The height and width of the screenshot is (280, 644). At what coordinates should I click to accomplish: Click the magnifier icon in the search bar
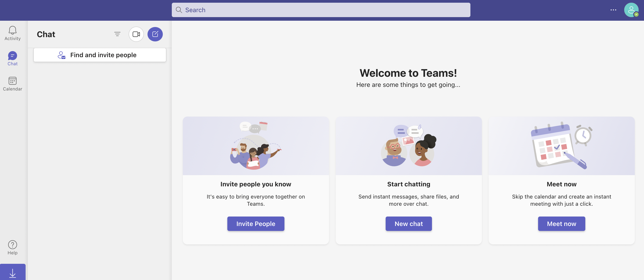tap(179, 10)
